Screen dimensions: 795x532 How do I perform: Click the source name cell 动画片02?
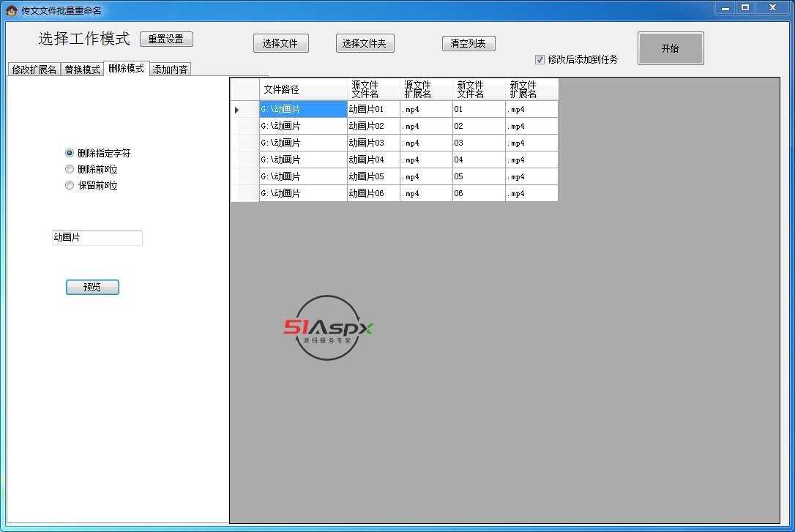click(x=373, y=126)
